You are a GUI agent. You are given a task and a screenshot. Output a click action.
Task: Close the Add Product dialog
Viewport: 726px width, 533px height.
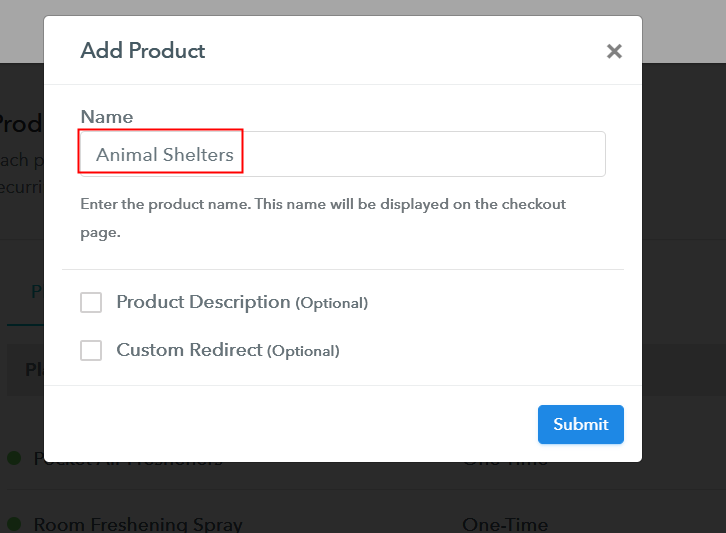click(614, 51)
